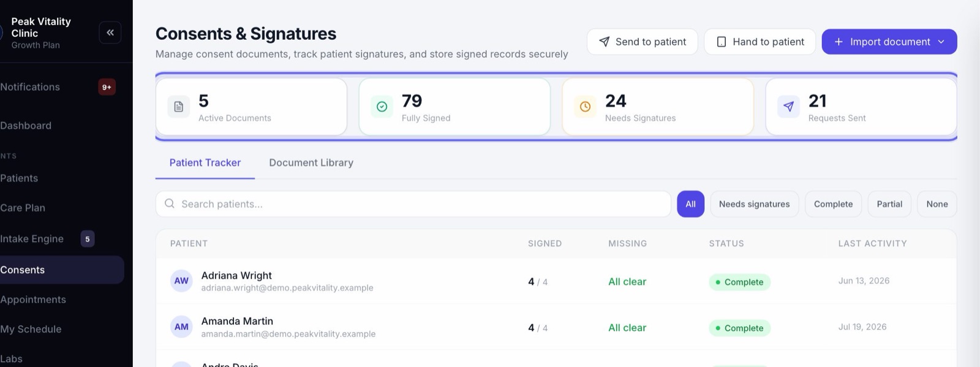The width and height of the screenshot is (980, 367).
Task: Click the Send to patient button
Action: coord(642,42)
